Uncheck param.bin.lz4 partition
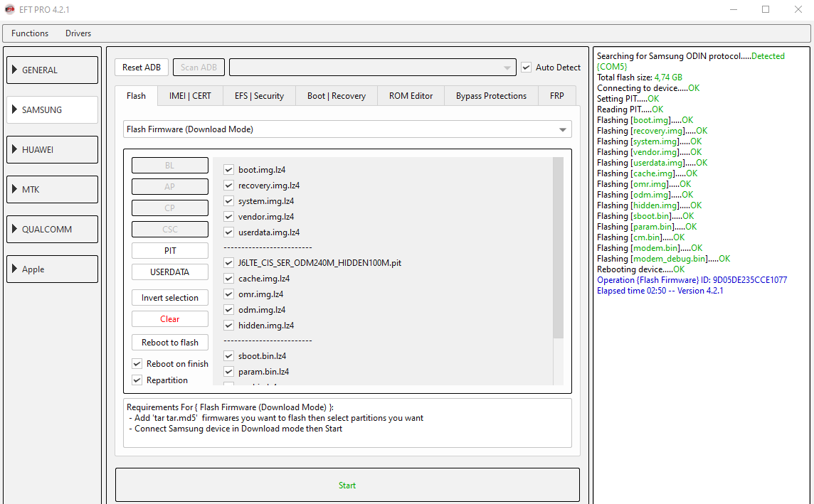The height and width of the screenshot is (504, 814). 228,371
